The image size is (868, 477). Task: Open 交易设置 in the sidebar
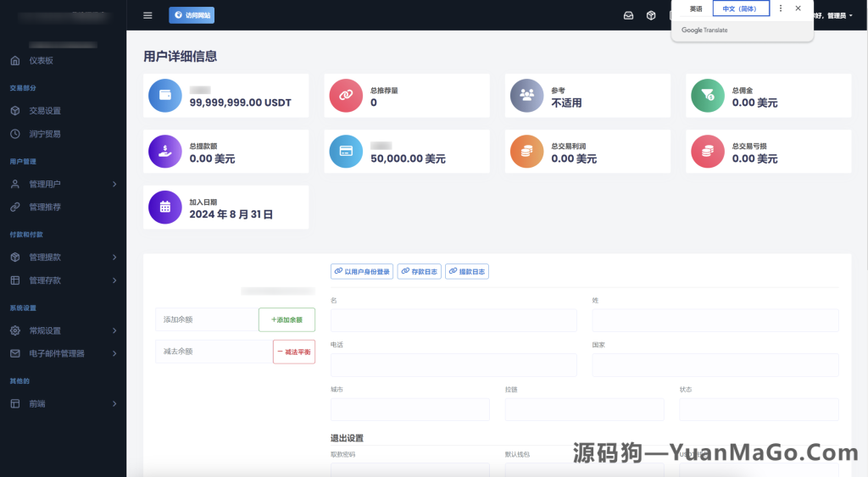pyautogui.click(x=45, y=111)
